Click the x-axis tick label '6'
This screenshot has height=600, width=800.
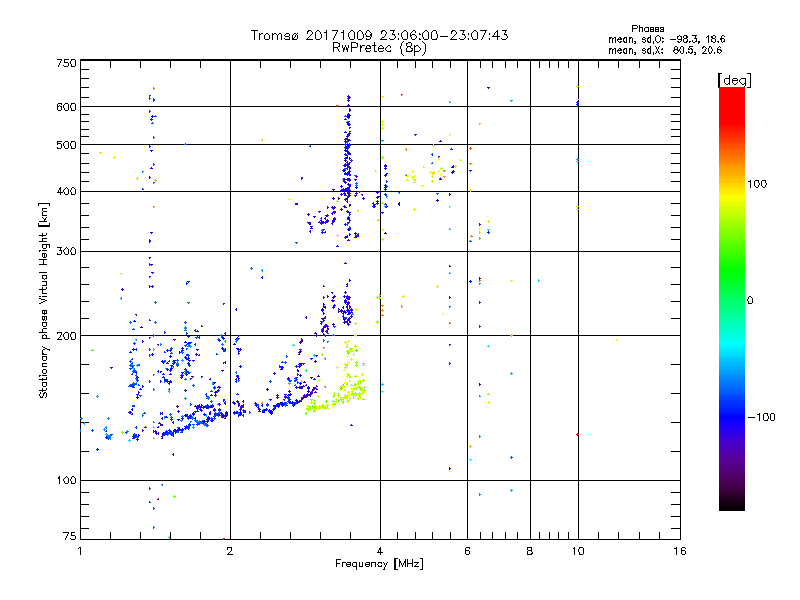(x=467, y=551)
